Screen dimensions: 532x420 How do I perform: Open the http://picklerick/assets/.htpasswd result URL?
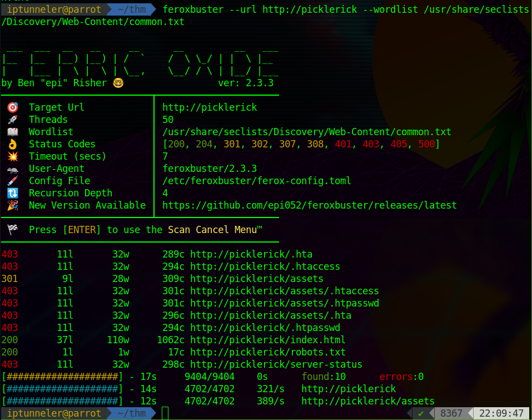(285, 303)
